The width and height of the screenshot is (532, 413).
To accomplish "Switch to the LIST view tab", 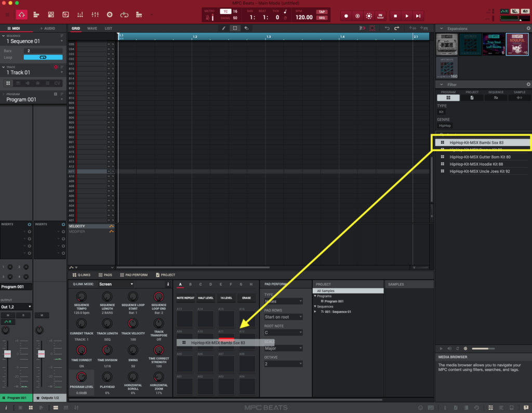I will [108, 29].
